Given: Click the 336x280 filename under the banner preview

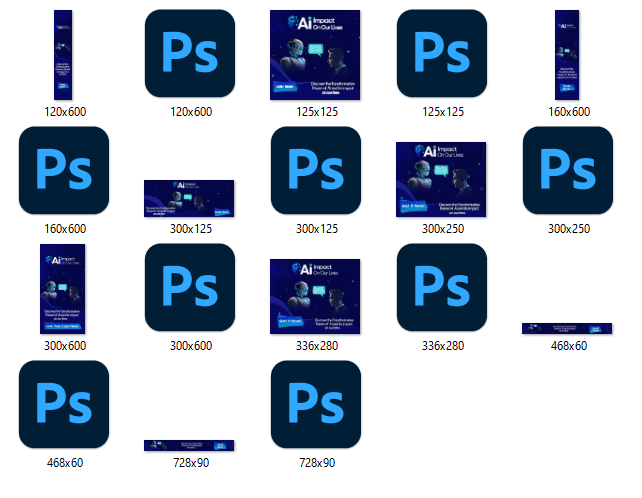Looking at the screenshot, I should 317,346.
